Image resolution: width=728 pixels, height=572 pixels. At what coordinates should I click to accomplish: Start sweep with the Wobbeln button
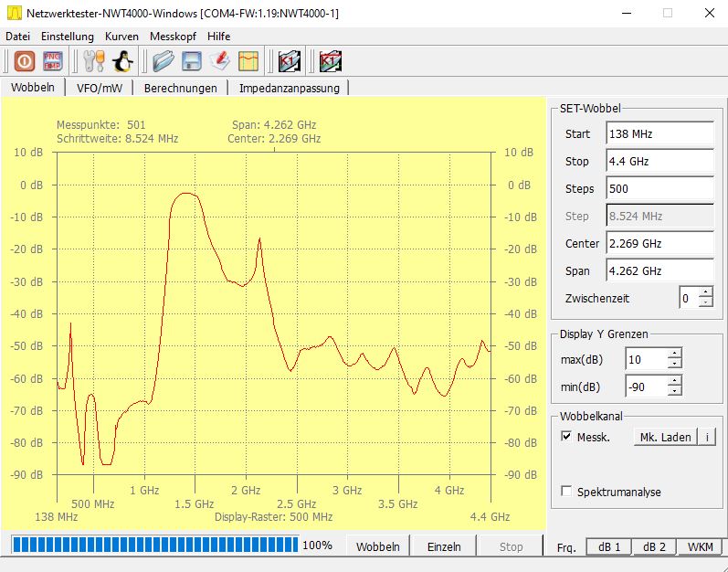378,546
